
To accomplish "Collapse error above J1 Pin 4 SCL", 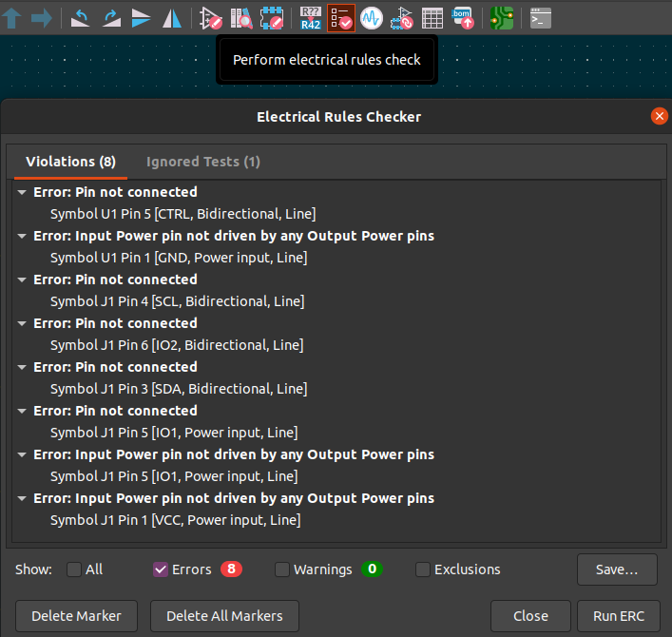I will [x=22, y=280].
